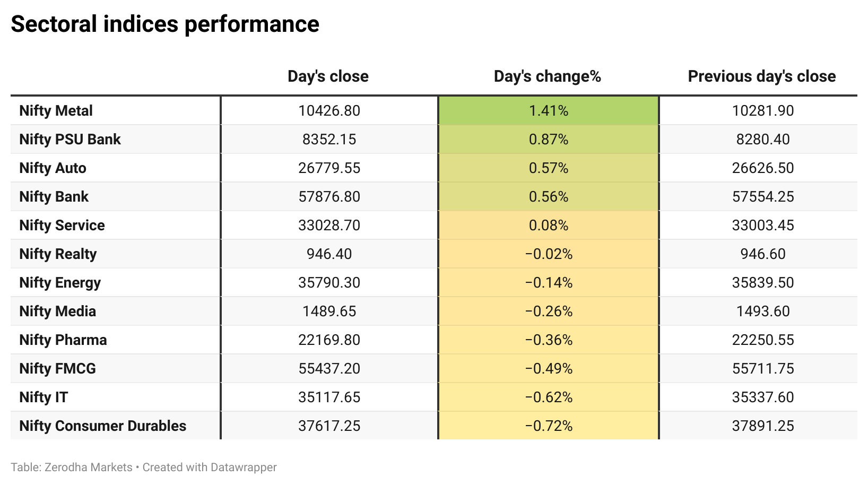Select the Nifty Auto row label
This screenshot has width=868, height=485.
click(53, 168)
